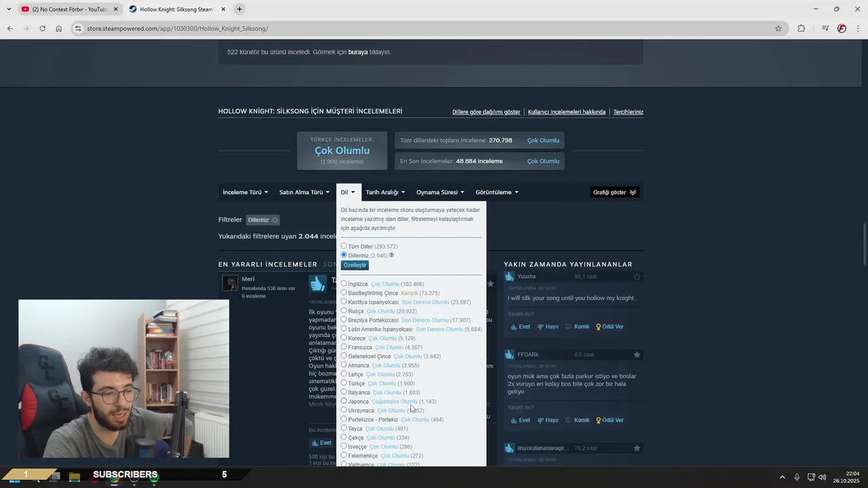
Task: Open the taskbar volume icon
Action: [x=822, y=477]
